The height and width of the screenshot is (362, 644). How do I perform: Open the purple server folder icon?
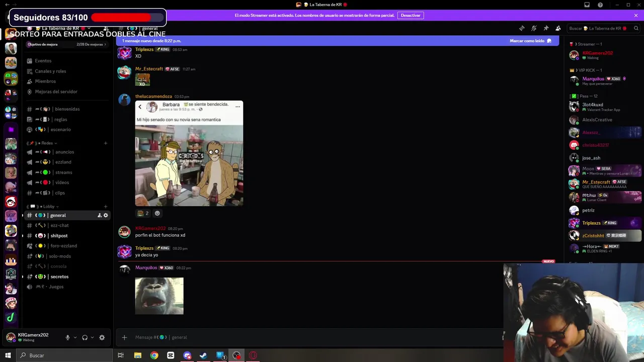11,130
